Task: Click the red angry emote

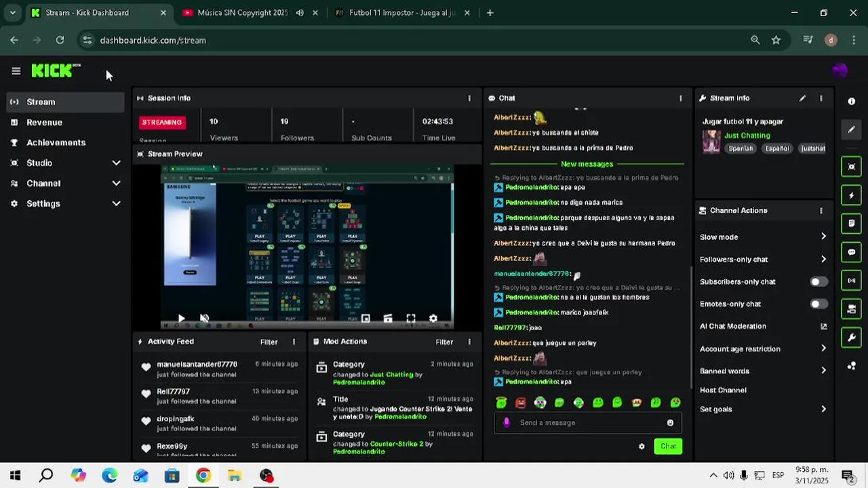Action: 520,403
